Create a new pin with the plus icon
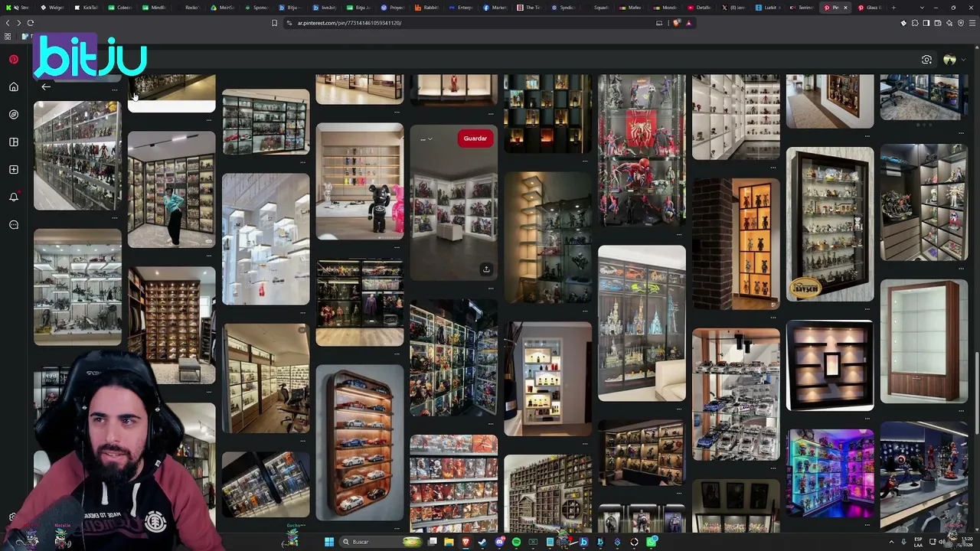Screen dimensions: 980x551 (x=14, y=170)
